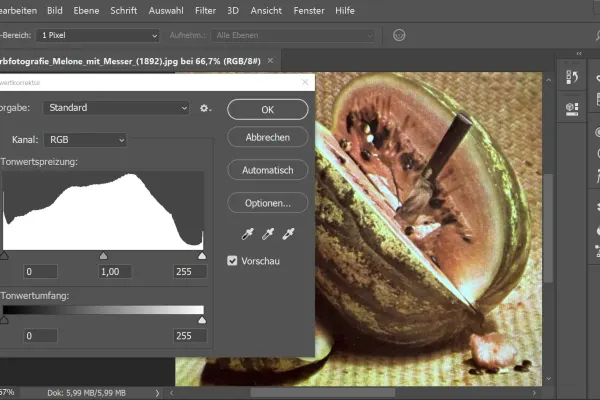The image size is (600, 400).
Task: Open the Alle Ebenen dropdown
Action: click(293, 36)
